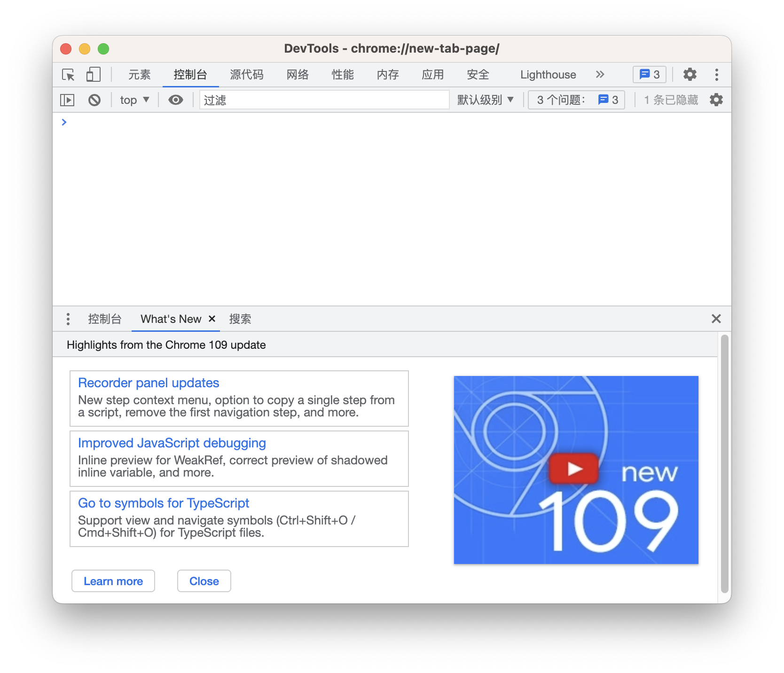Click the What's New panel scrollbar
784x673 pixels.
click(x=724, y=463)
